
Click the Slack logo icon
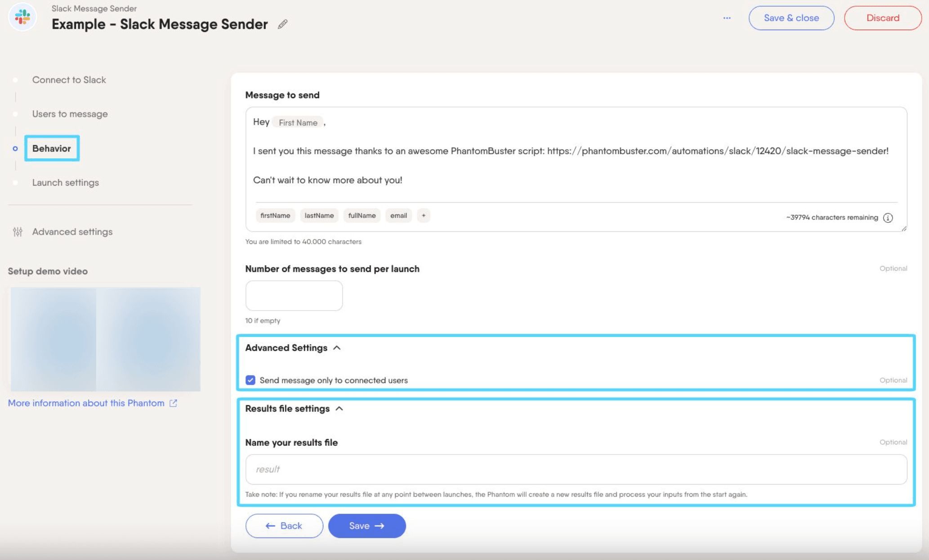[x=22, y=18]
